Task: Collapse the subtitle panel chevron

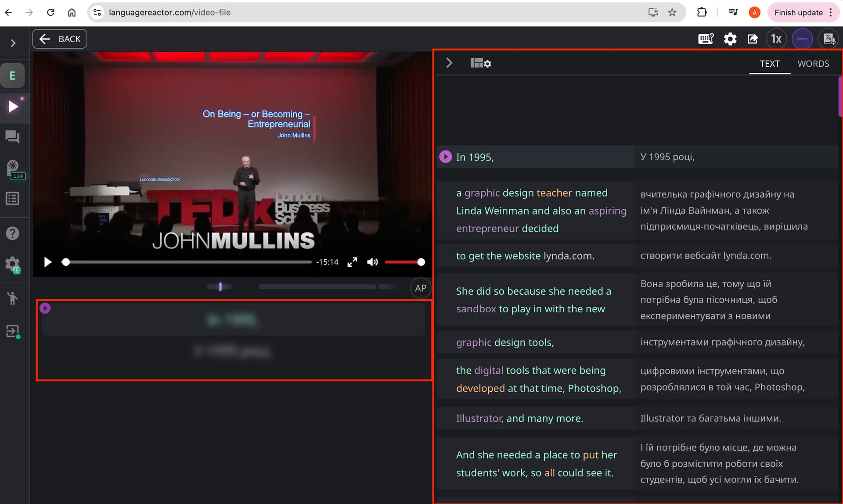Action: pyautogui.click(x=449, y=63)
